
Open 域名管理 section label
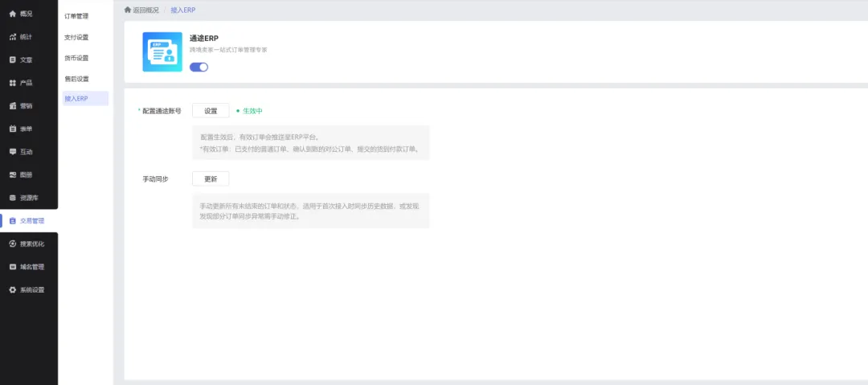click(x=32, y=267)
